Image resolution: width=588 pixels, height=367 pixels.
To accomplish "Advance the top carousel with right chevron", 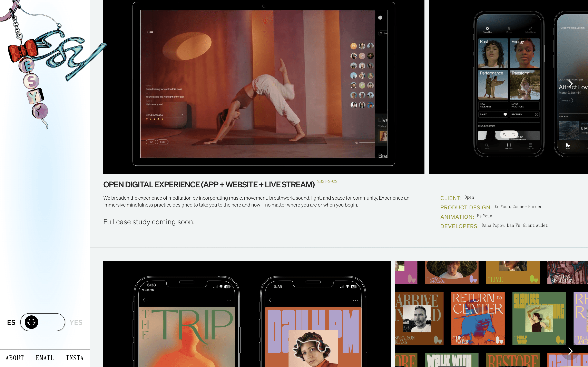I will point(570,84).
